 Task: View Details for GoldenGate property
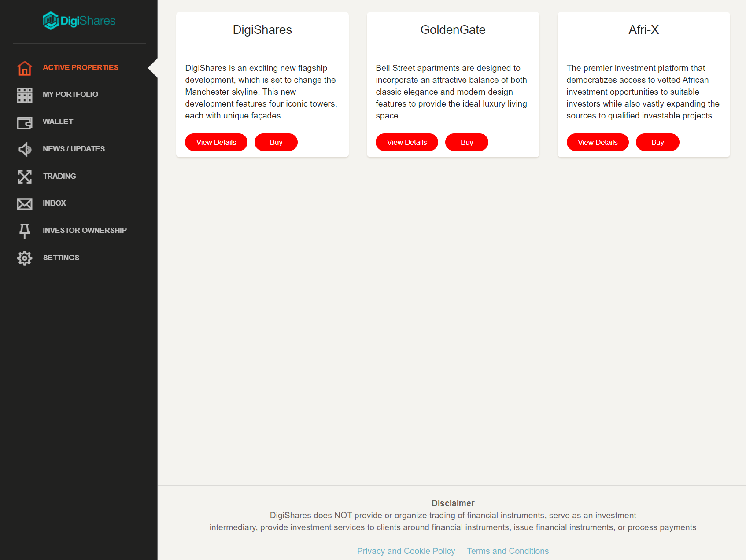point(407,142)
